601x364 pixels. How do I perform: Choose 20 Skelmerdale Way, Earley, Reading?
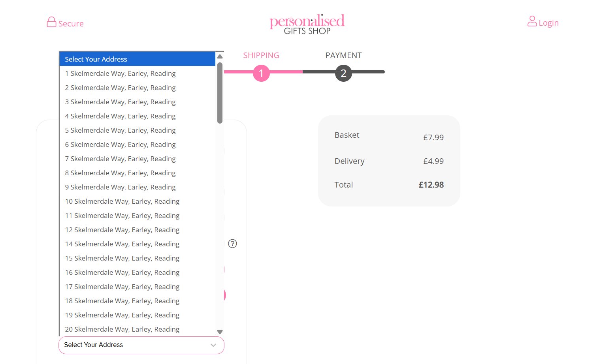click(x=122, y=329)
